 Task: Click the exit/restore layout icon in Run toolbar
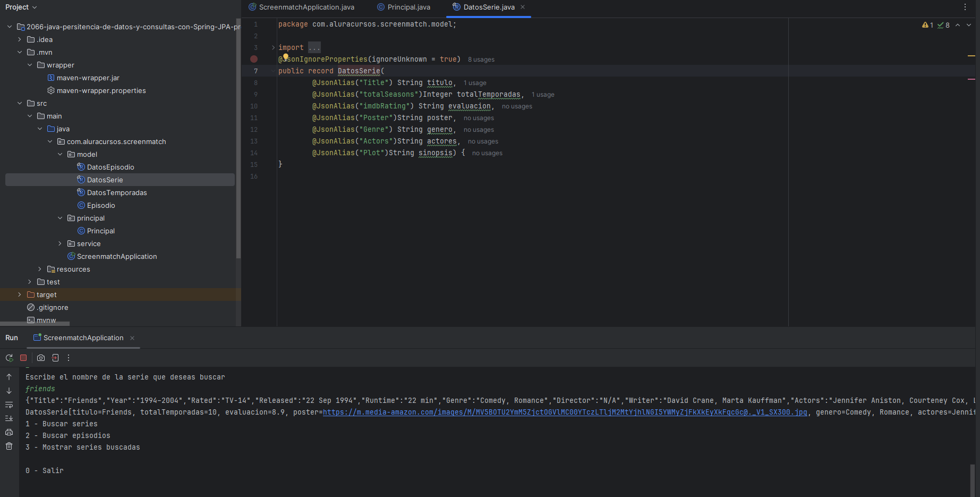pos(55,358)
